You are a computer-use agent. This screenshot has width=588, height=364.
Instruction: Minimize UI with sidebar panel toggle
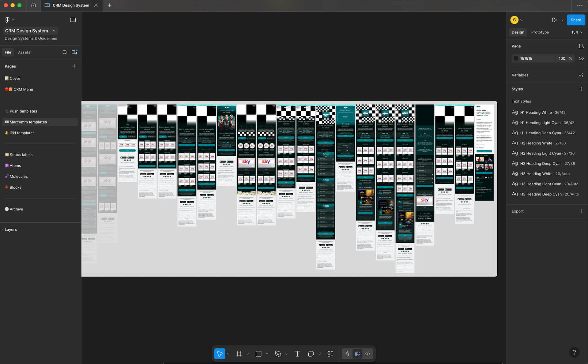pyautogui.click(x=73, y=20)
